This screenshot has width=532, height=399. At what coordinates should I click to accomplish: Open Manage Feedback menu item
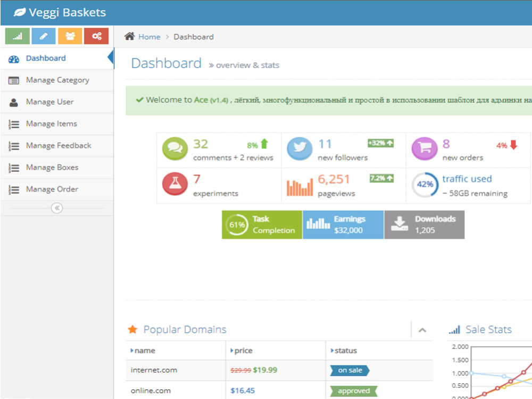pyautogui.click(x=57, y=146)
